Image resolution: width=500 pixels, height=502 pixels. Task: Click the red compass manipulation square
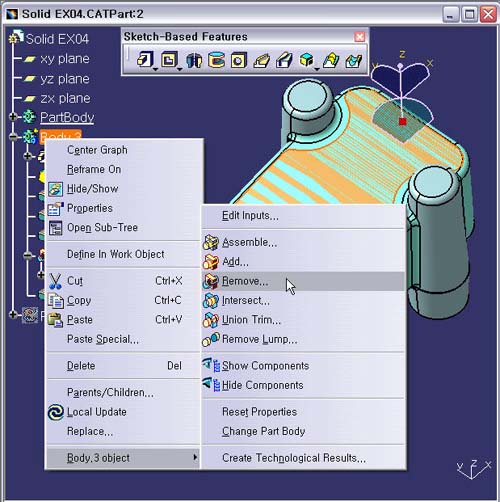click(403, 121)
